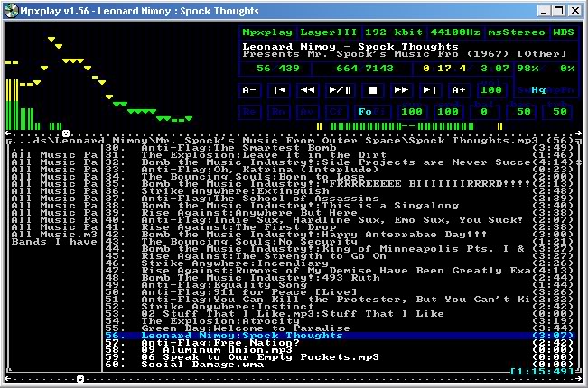Click the A+ button

point(460,90)
